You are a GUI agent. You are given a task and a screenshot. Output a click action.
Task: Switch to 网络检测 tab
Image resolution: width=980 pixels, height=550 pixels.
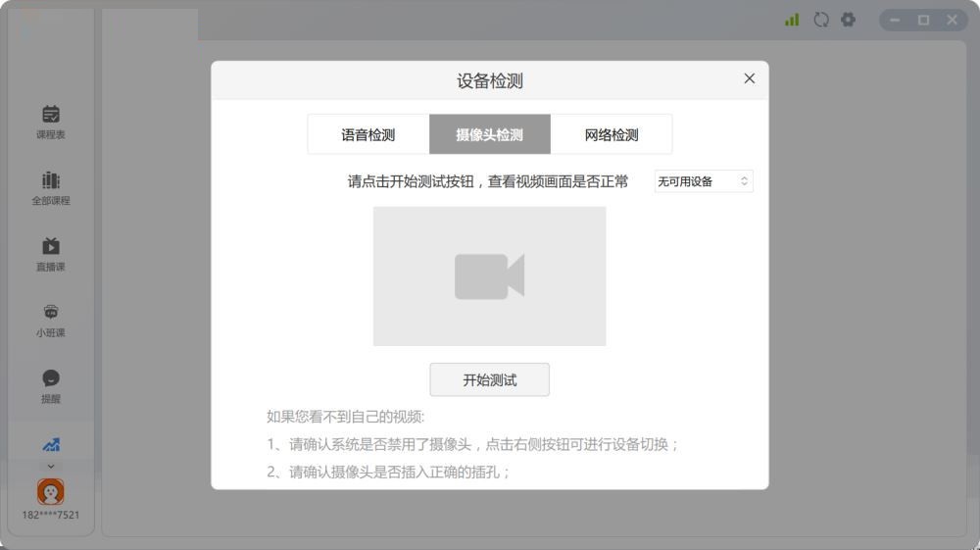(612, 134)
